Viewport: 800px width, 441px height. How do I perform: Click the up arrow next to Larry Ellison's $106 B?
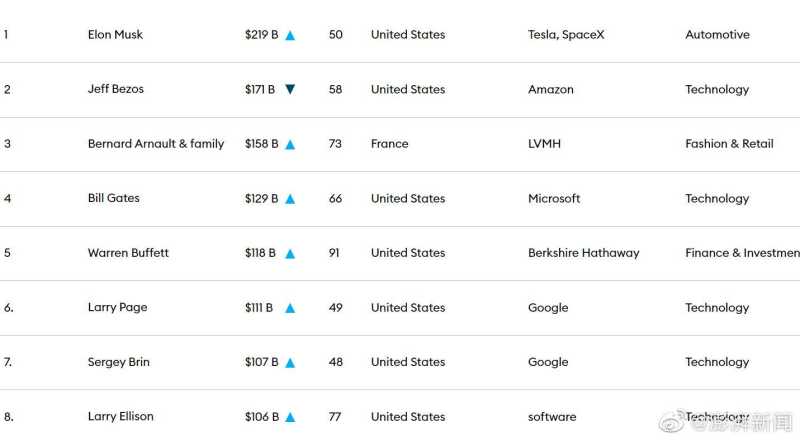(x=290, y=417)
